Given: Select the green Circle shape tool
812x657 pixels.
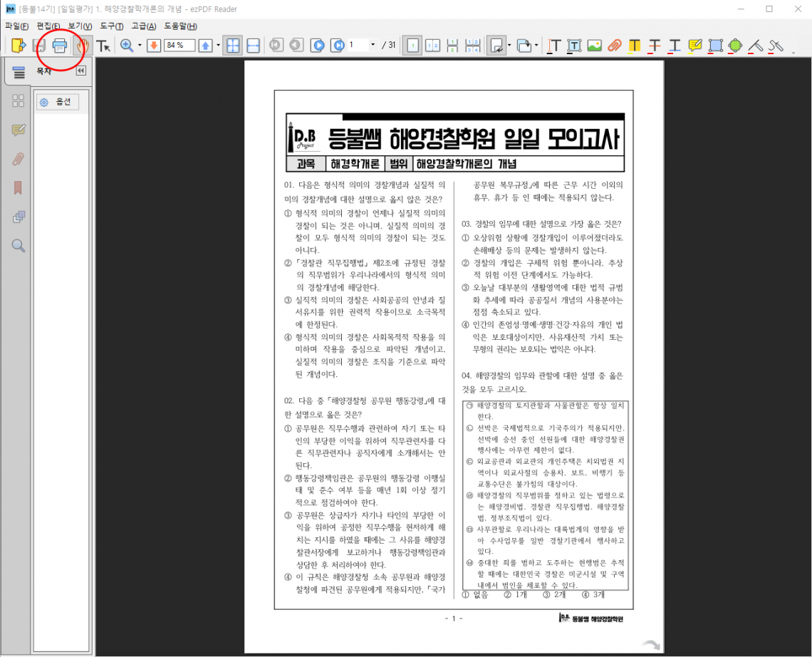Looking at the screenshot, I should [735, 46].
